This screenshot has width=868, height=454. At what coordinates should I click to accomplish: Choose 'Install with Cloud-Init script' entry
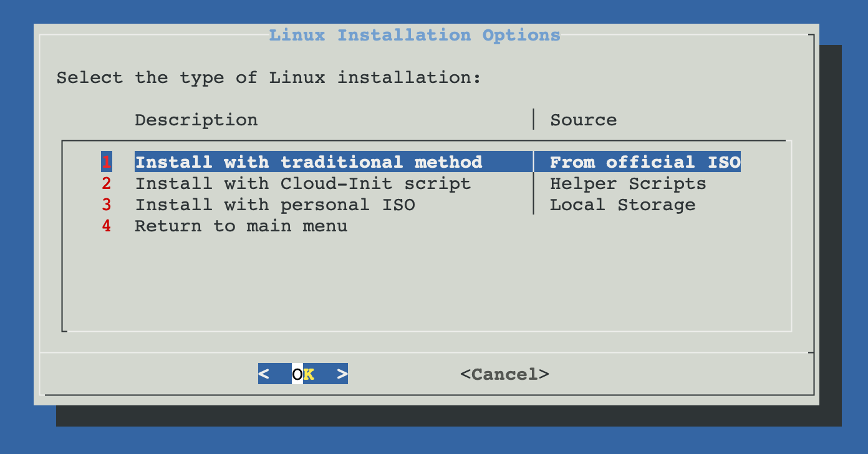pos(302,184)
